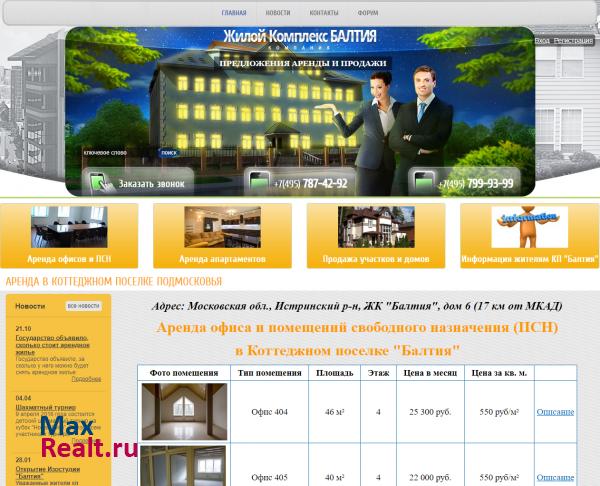The height and width of the screenshot is (486, 600).
Task: Click the Офис 404 room photo
Action: click(184, 411)
